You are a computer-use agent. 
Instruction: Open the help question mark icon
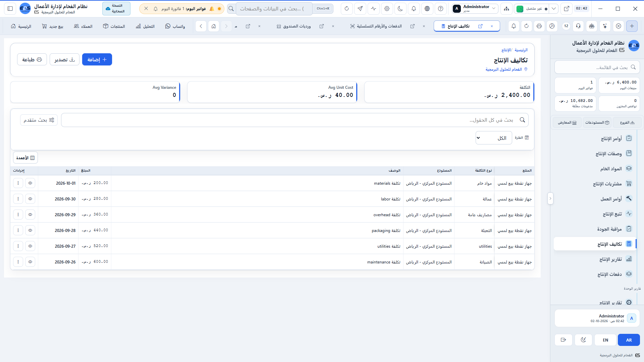pyautogui.click(x=440, y=9)
